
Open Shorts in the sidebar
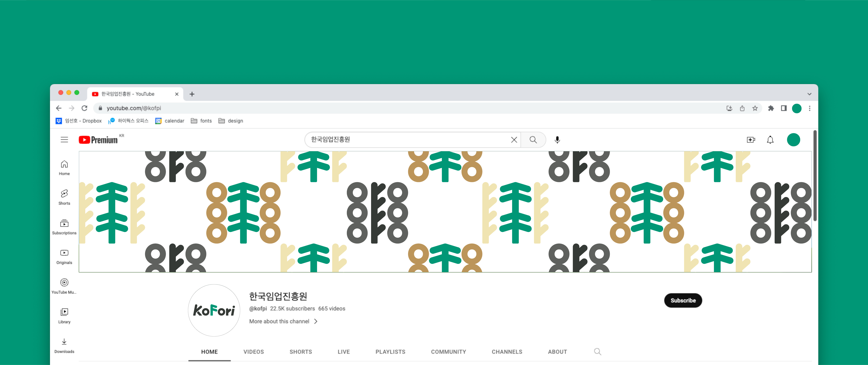pyautogui.click(x=64, y=197)
